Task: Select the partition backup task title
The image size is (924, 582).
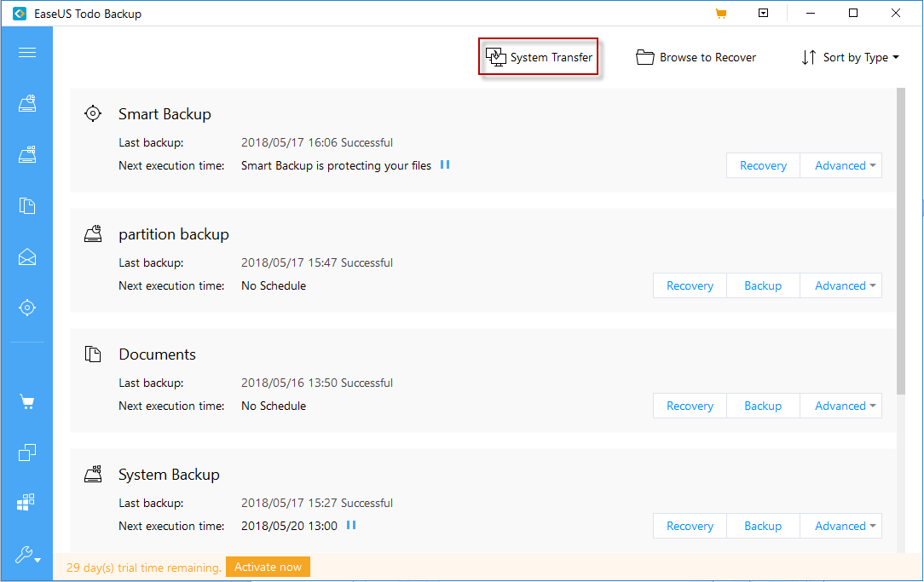Action: [174, 234]
